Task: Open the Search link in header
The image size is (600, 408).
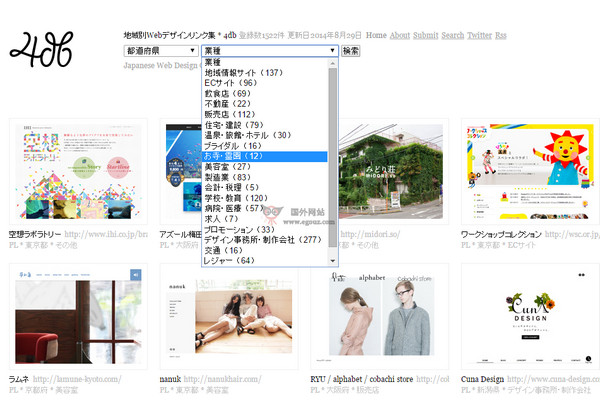Action: tap(453, 35)
